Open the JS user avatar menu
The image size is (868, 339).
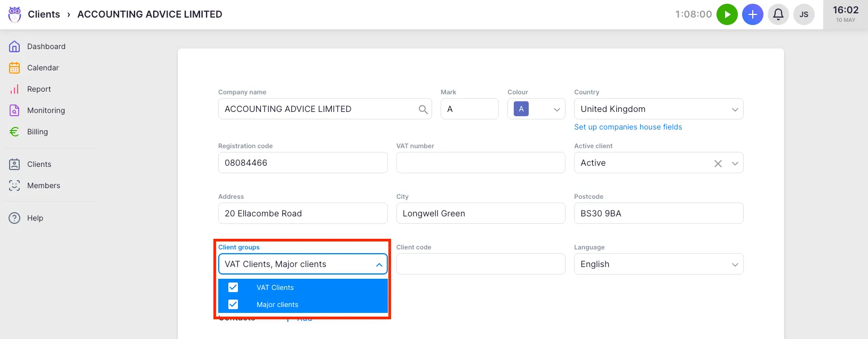803,14
